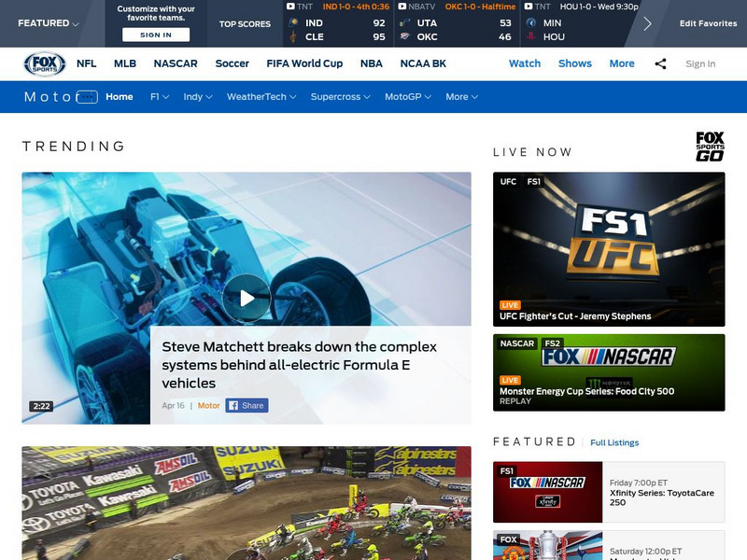The width and height of the screenshot is (747, 560).
Task: Select the Home tab in Motor navigation
Action: (119, 95)
